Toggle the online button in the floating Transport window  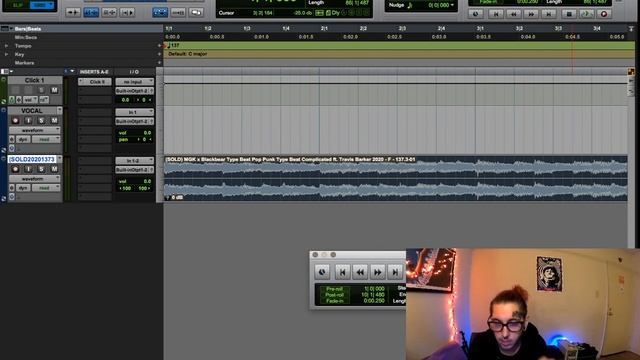click(x=322, y=272)
